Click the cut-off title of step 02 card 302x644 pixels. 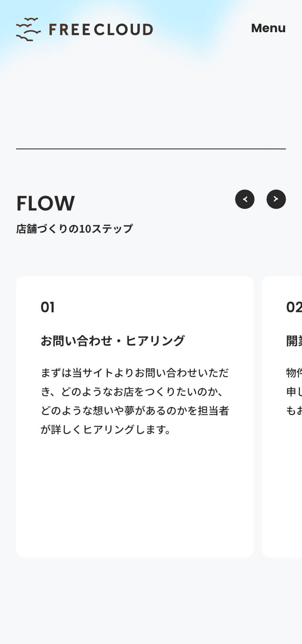pos(294,341)
